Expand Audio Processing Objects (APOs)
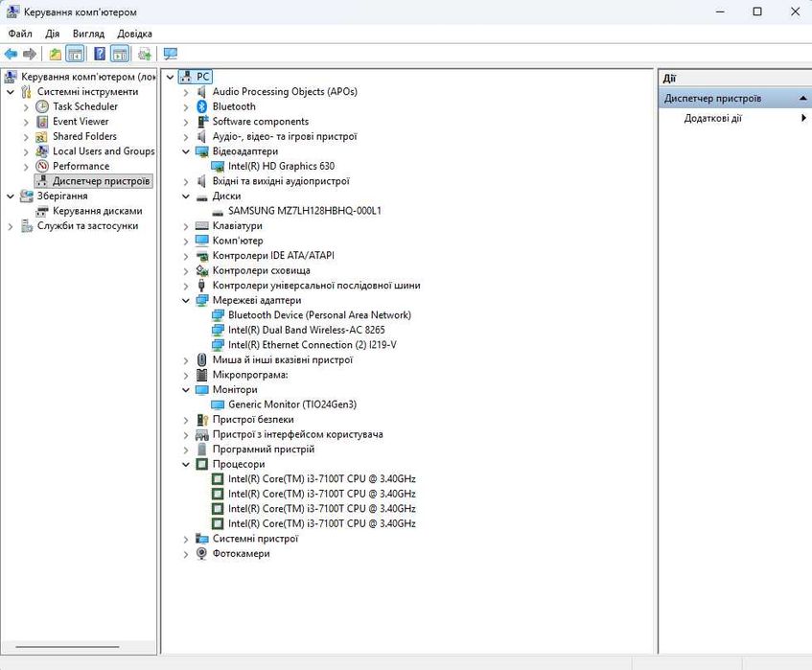 pos(186,92)
